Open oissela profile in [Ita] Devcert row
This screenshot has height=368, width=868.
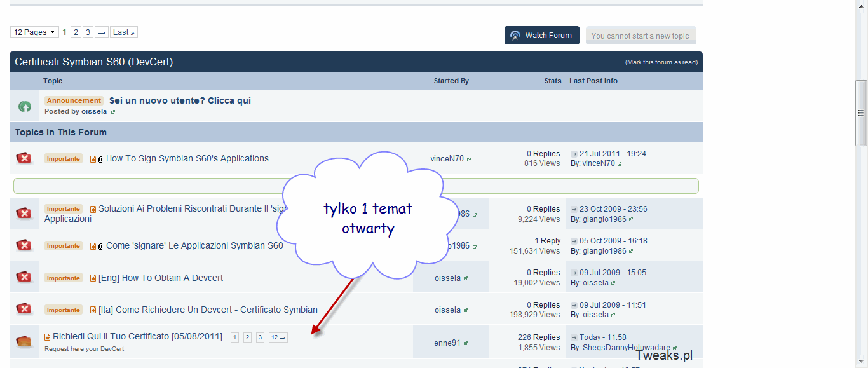pos(447,310)
